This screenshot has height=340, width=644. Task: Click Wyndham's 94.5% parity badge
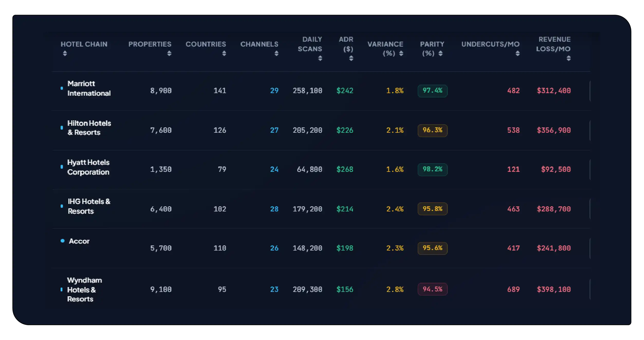433,289
